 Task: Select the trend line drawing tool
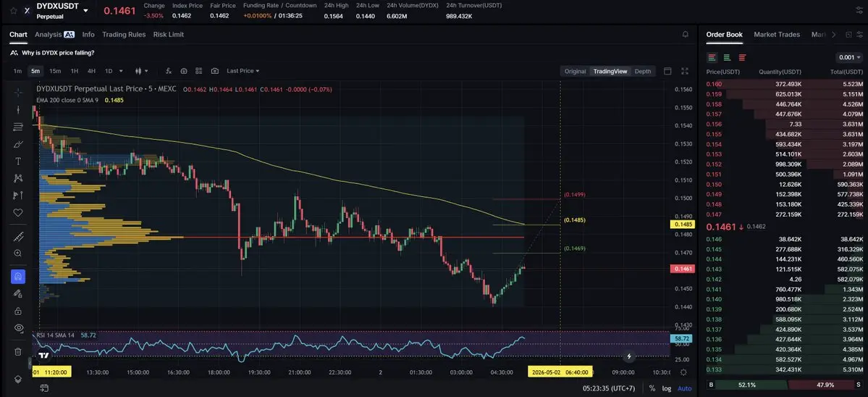[17, 109]
